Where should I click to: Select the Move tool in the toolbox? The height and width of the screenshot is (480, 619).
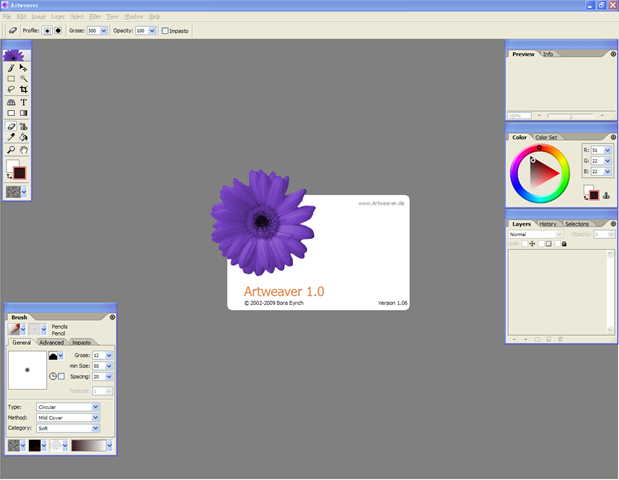point(24,68)
